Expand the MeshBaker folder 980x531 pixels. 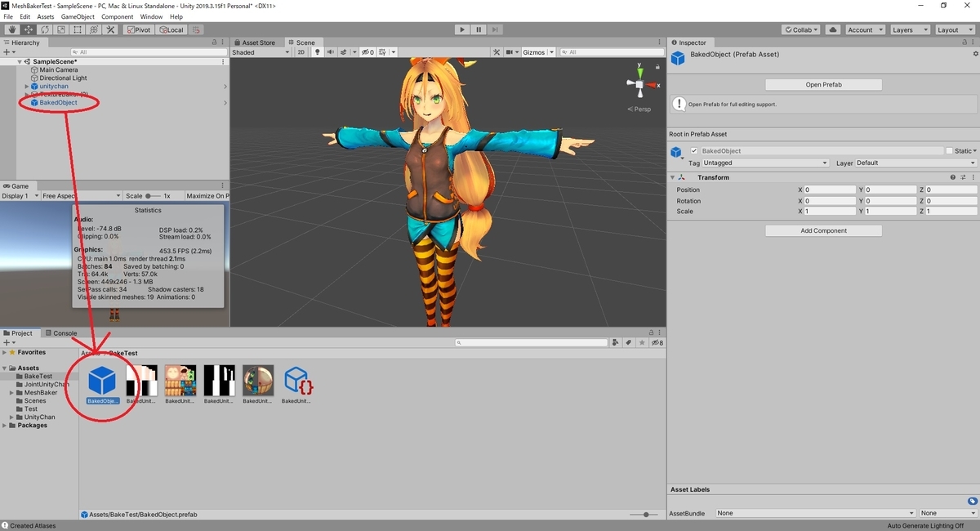tap(12, 393)
